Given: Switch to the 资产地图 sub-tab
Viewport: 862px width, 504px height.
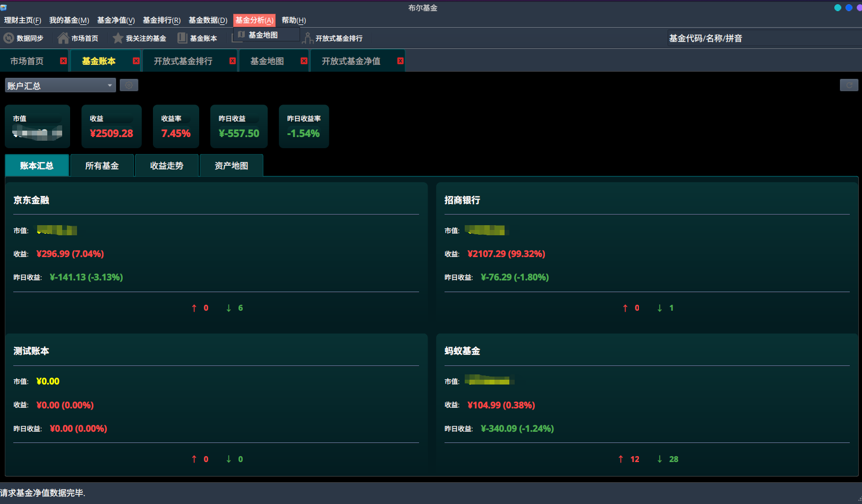Looking at the screenshot, I should tap(232, 166).
